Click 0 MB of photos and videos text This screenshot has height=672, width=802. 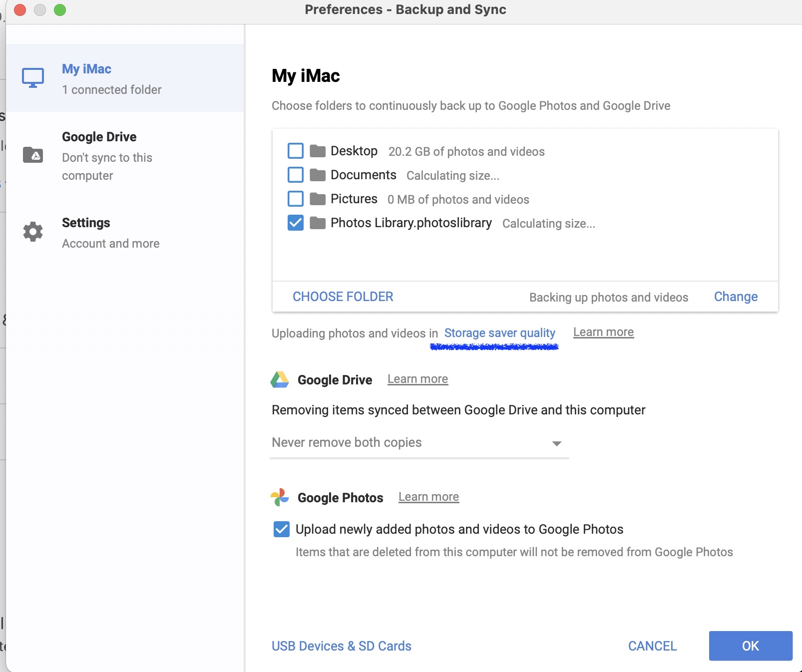coord(458,200)
